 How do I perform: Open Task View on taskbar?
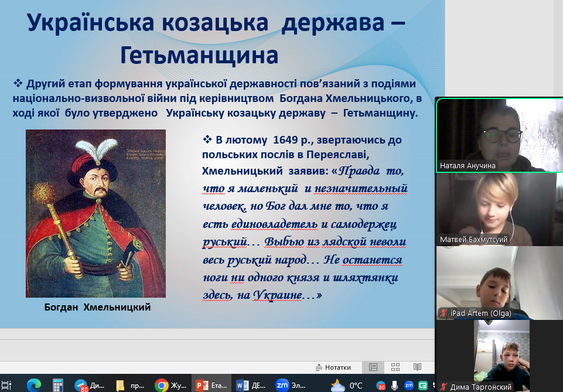tap(6, 386)
